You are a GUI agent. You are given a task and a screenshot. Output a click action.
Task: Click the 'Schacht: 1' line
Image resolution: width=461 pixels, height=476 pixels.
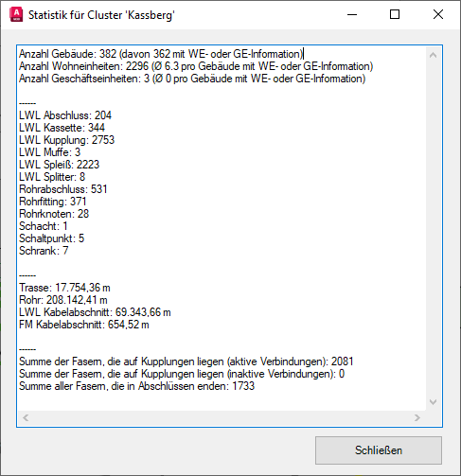click(44, 226)
